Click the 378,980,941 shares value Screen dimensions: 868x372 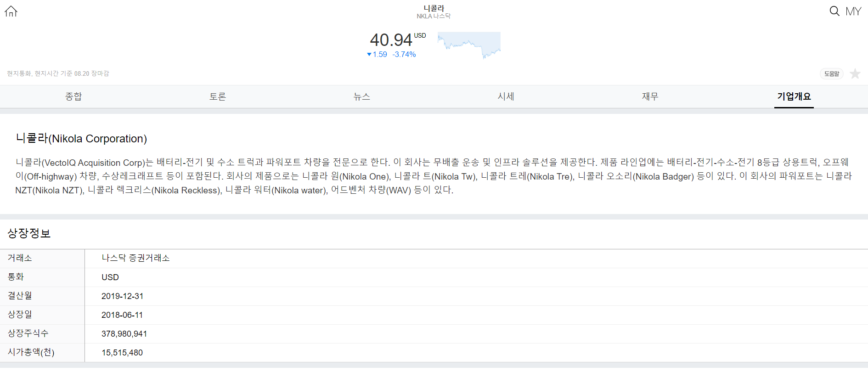(124, 334)
